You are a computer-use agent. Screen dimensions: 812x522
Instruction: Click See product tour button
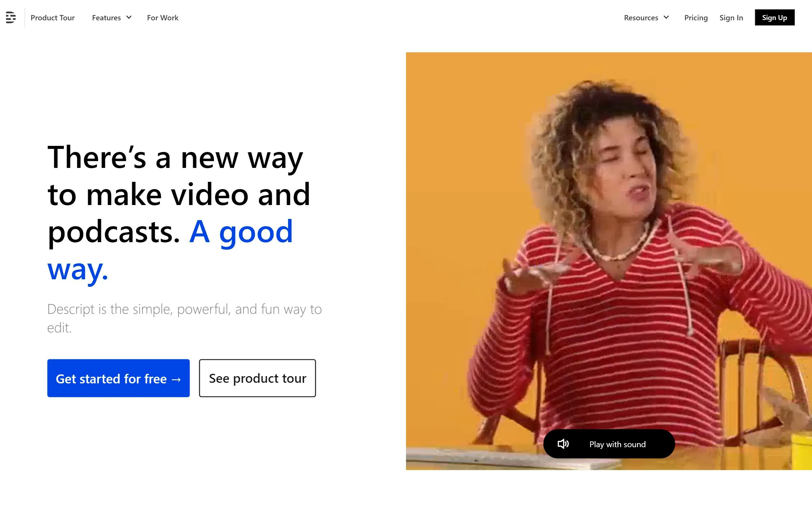[258, 378]
